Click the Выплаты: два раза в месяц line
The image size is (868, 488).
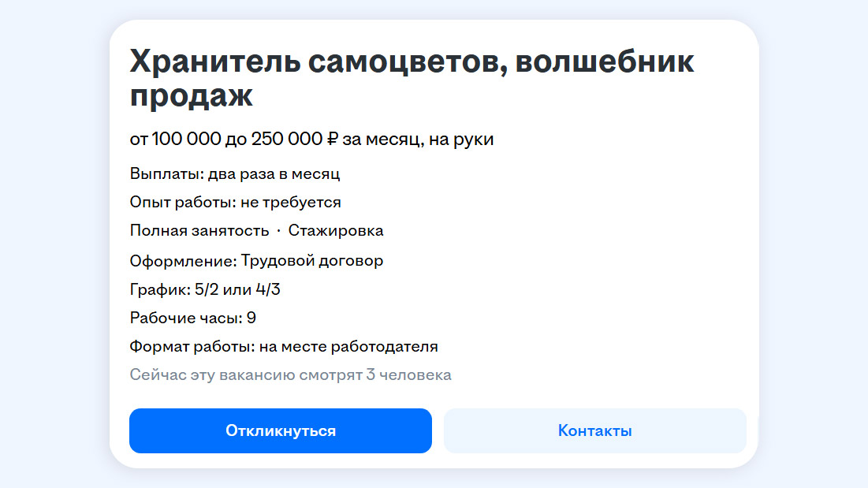point(235,173)
